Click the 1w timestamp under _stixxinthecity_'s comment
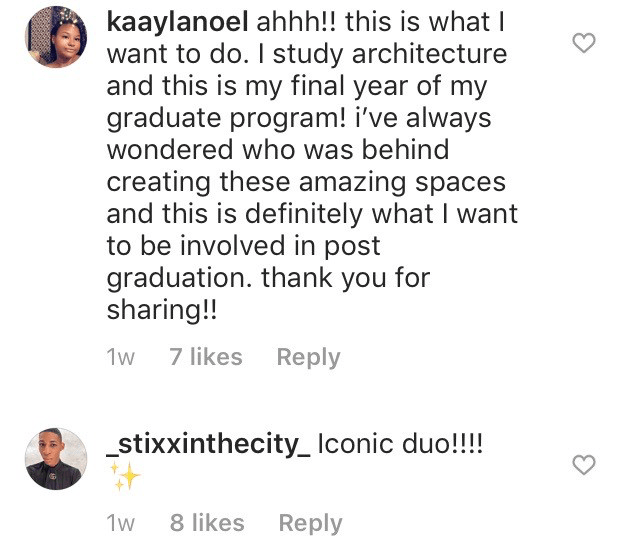The width and height of the screenshot is (640, 545). click(120, 523)
